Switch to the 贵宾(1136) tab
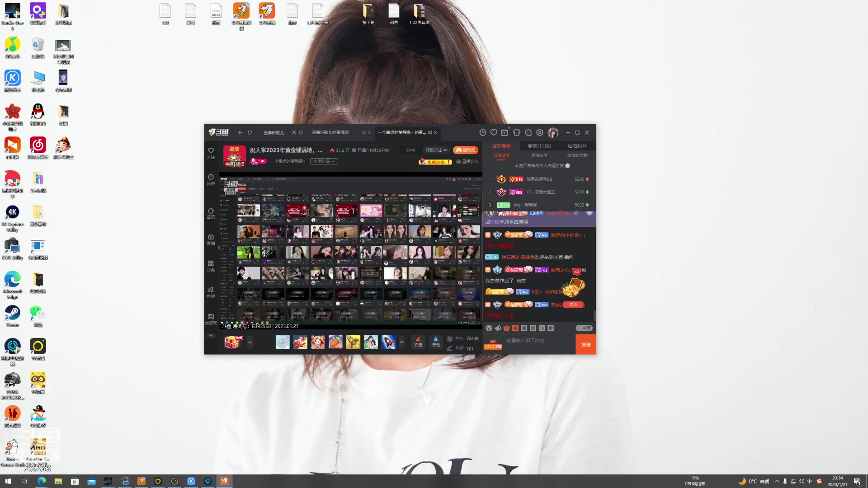 (539, 146)
